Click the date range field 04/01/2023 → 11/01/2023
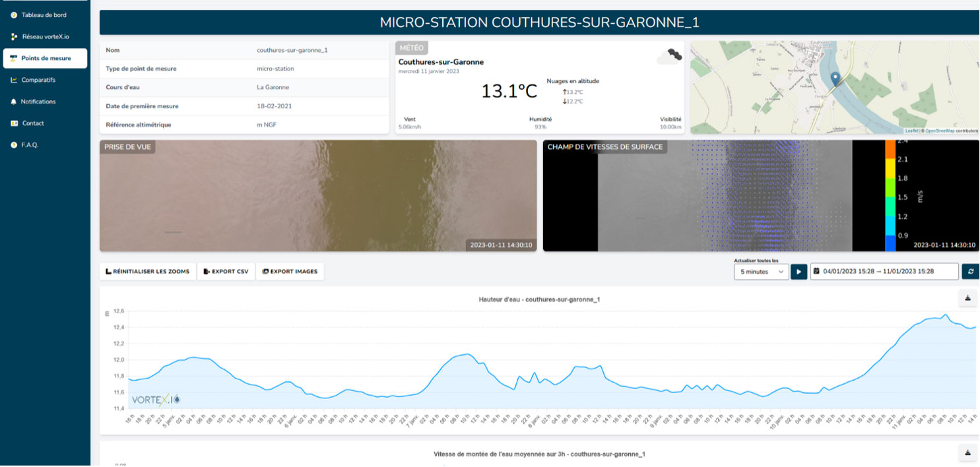The width and height of the screenshot is (980, 467). point(884,272)
